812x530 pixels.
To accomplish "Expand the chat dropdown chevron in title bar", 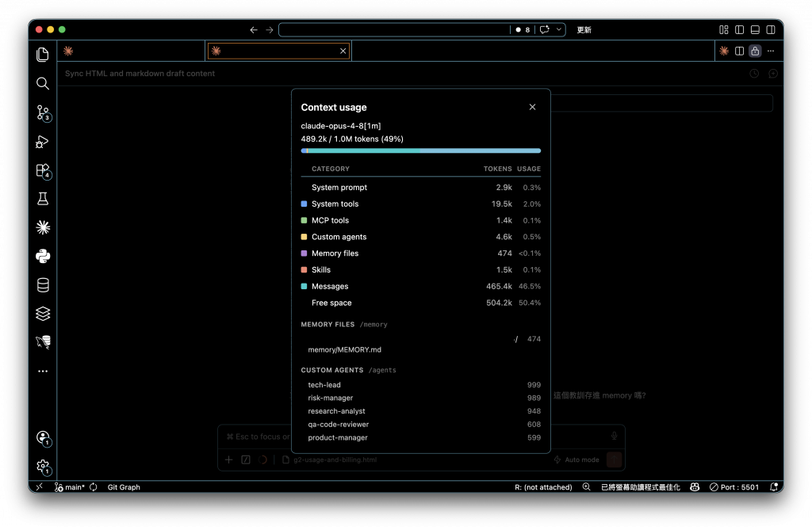I will tap(559, 30).
